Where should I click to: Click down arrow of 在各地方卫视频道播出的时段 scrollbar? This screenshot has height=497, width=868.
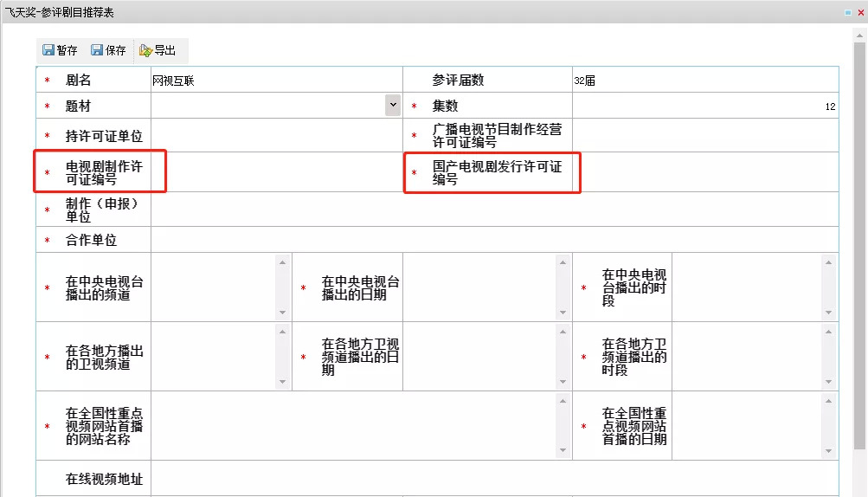[x=829, y=382]
